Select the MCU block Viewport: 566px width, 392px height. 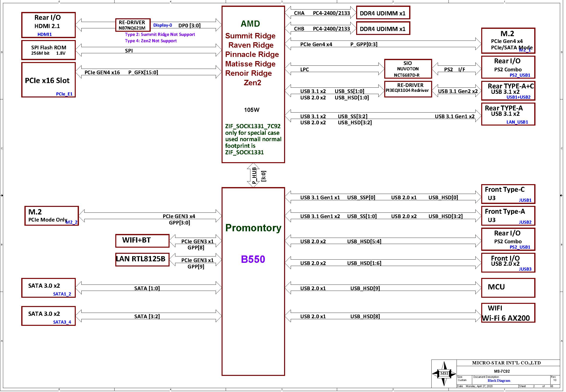[508, 288]
